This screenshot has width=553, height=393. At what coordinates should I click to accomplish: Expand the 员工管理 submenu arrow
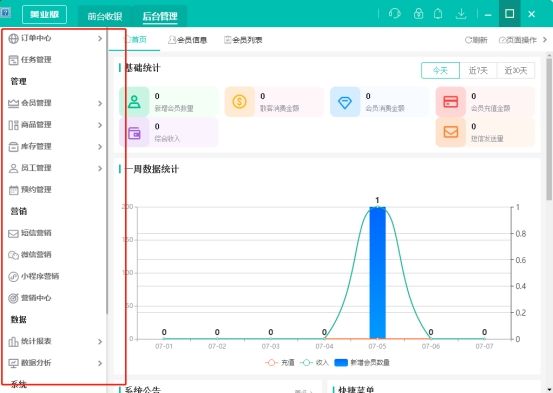tap(100, 168)
